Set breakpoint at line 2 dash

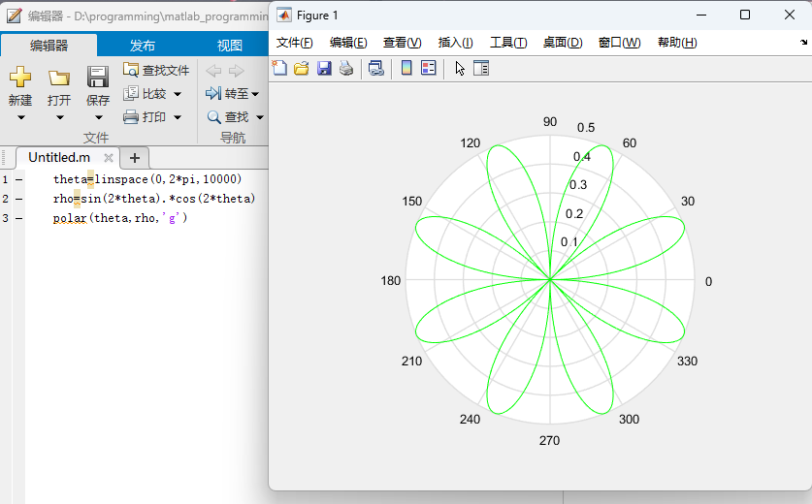(x=19, y=199)
